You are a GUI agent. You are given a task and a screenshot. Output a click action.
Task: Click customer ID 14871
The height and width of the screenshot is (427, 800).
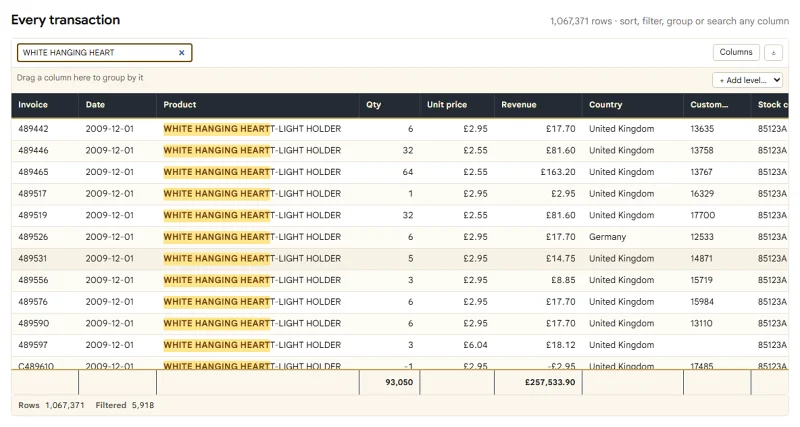[x=701, y=259]
